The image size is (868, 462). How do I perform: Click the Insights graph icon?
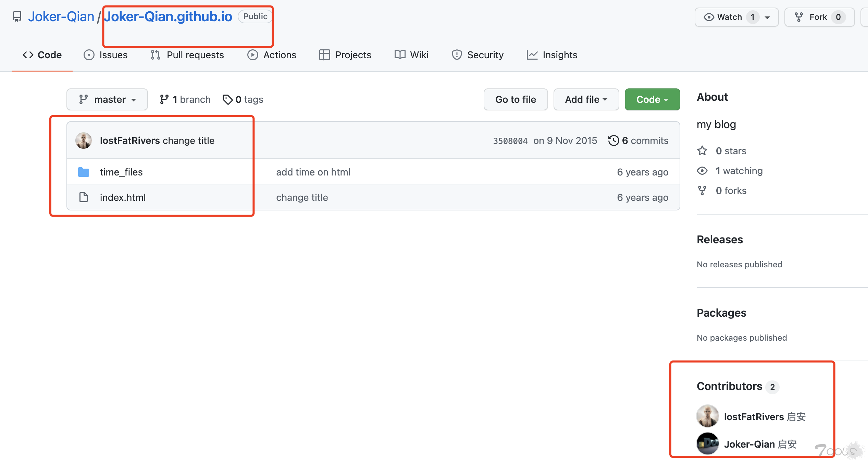tap(532, 55)
